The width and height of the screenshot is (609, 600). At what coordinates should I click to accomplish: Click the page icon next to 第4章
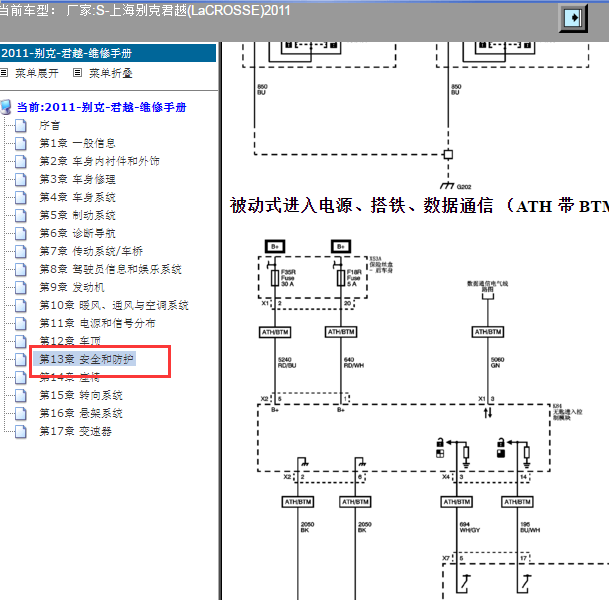[x=21, y=197]
